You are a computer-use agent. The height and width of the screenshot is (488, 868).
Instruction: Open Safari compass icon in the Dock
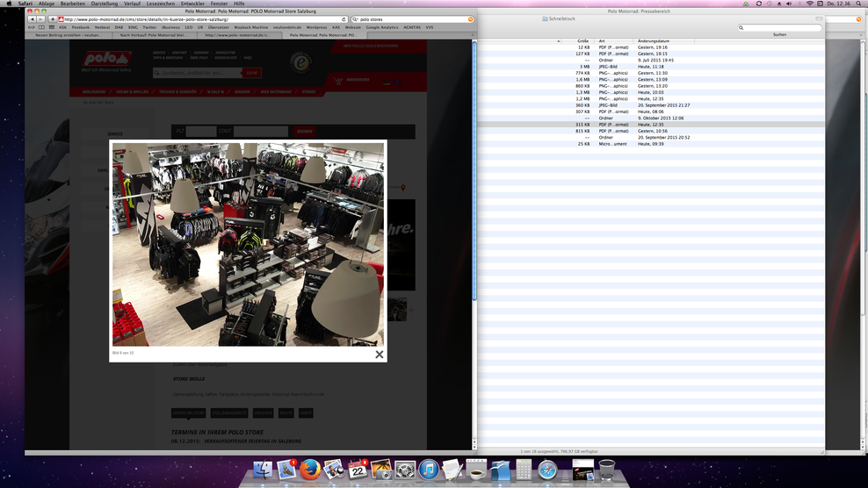click(x=547, y=470)
